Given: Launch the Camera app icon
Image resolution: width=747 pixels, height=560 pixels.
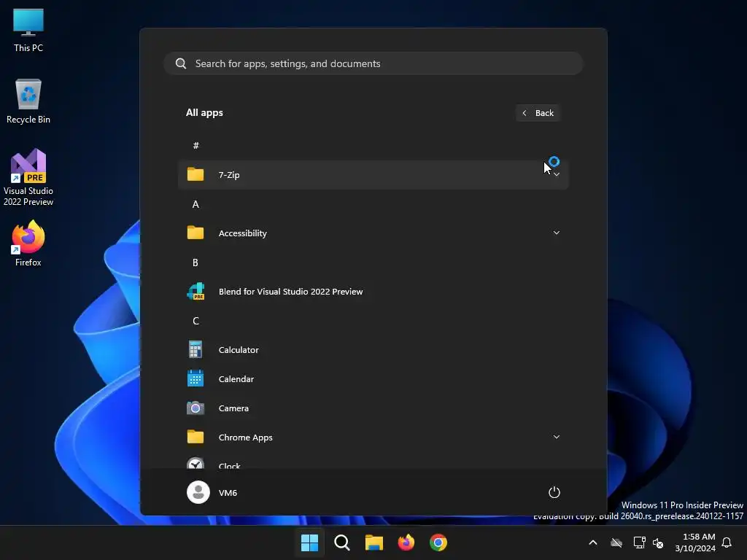Looking at the screenshot, I should tap(196, 408).
